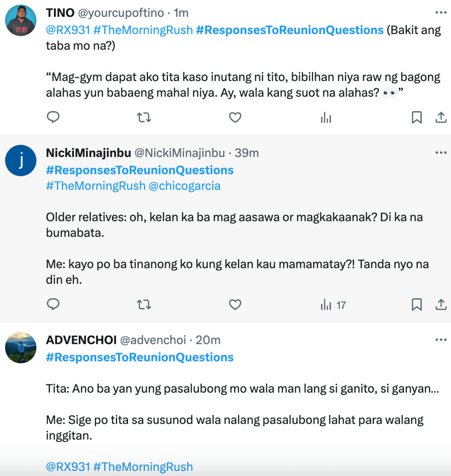View analytics on TINO's tweet
451x476 pixels.
pyautogui.click(x=326, y=118)
